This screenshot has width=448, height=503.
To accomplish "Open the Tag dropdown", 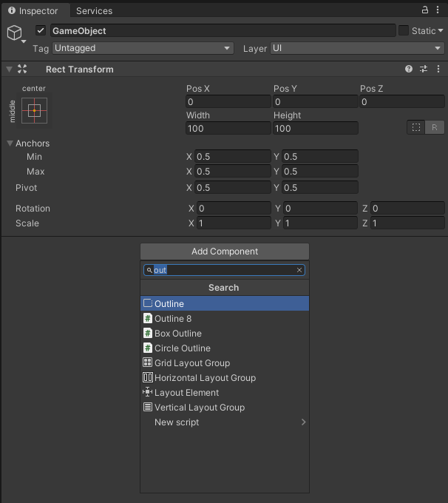I will [143, 48].
